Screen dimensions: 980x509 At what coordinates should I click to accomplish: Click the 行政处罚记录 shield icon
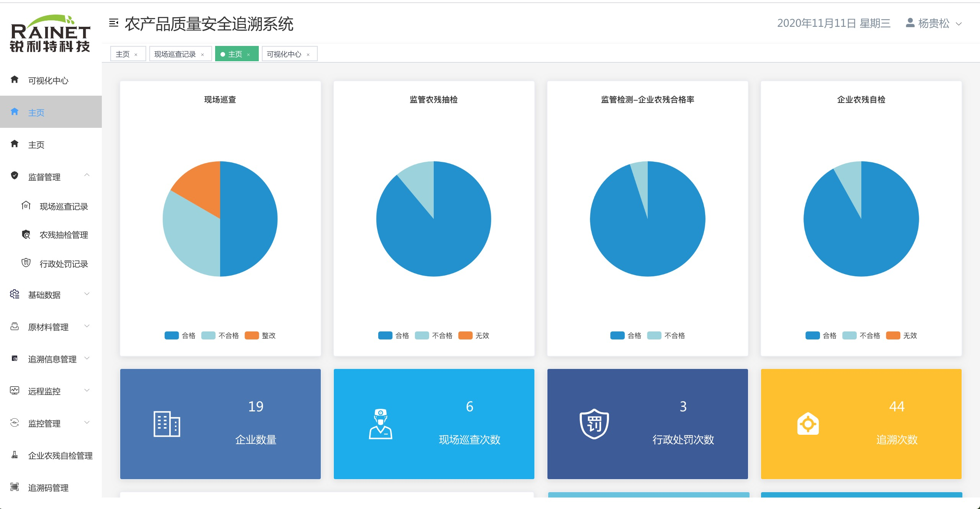pyautogui.click(x=26, y=263)
